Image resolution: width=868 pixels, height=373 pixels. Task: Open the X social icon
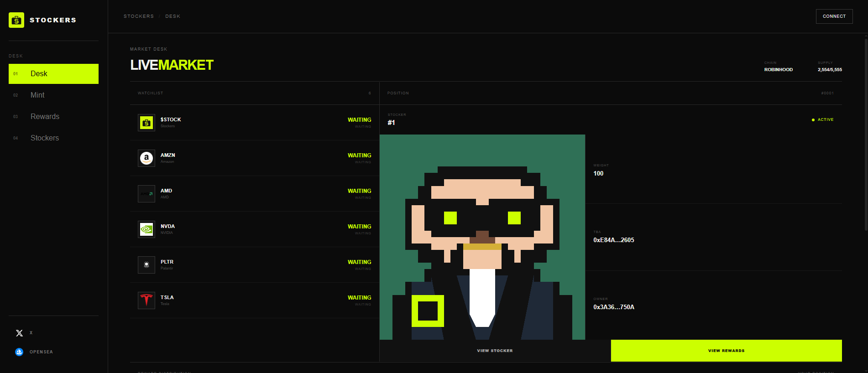(x=19, y=333)
